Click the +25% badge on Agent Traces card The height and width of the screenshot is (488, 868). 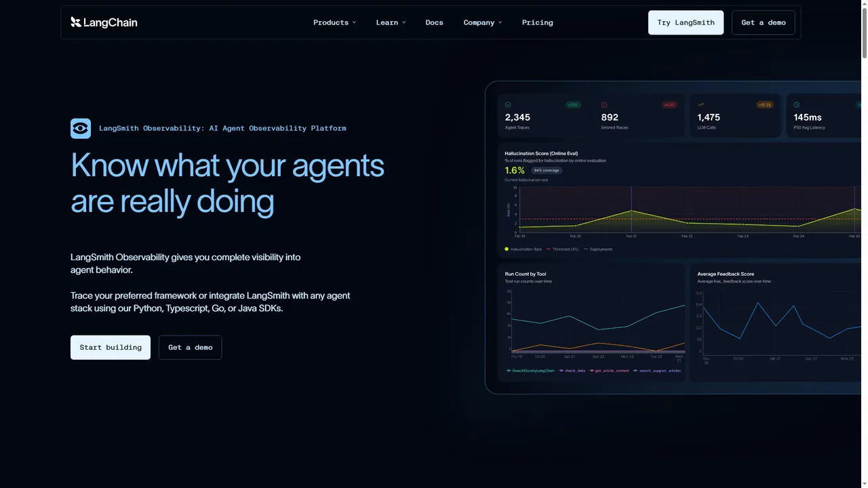[573, 105]
